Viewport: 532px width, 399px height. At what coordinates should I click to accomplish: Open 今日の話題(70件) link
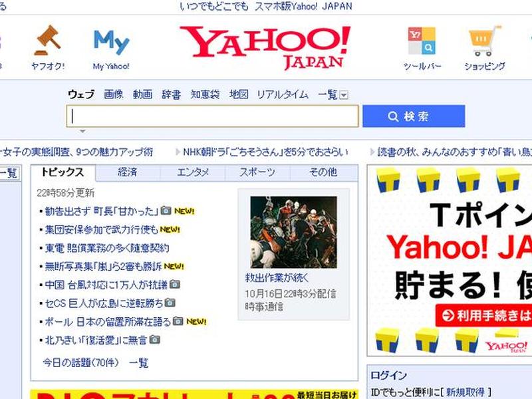pyautogui.click(x=80, y=362)
